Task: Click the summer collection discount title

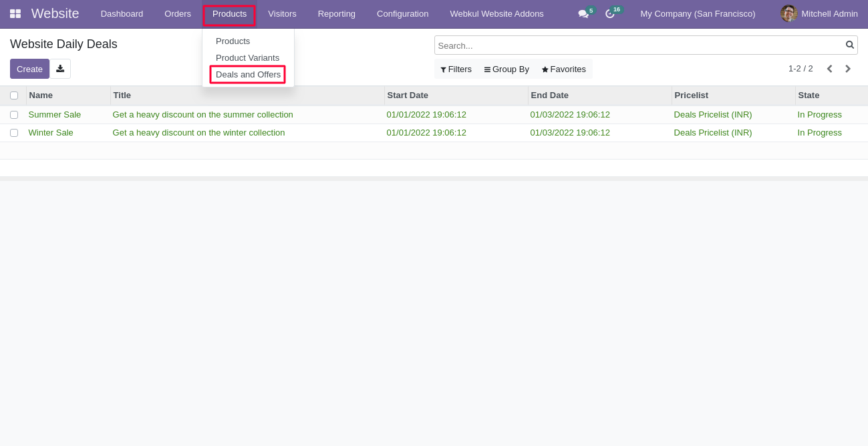Action: (x=202, y=115)
